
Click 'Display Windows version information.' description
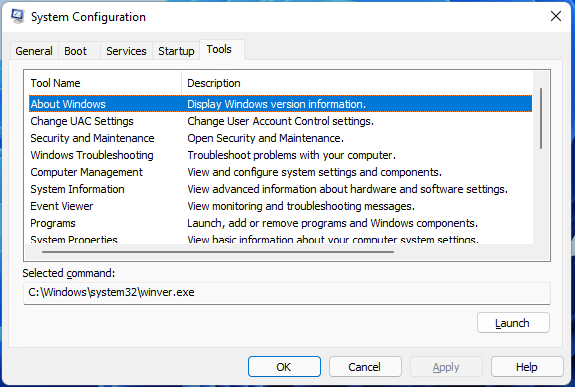[276, 104]
